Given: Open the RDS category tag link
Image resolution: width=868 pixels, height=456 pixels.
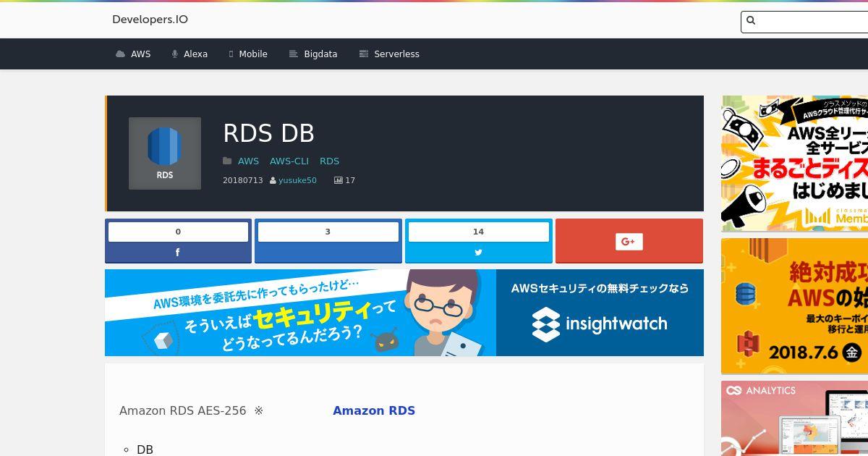Looking at the screenshot, I should tap(329, 161).
